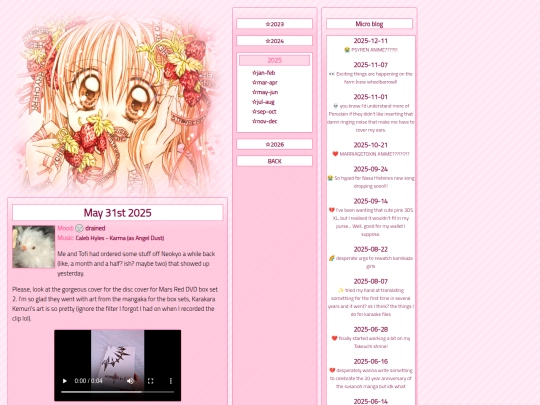Select micro blog date 2025-06-16
This screenshot has width=540, height=405.
(371, 362)
